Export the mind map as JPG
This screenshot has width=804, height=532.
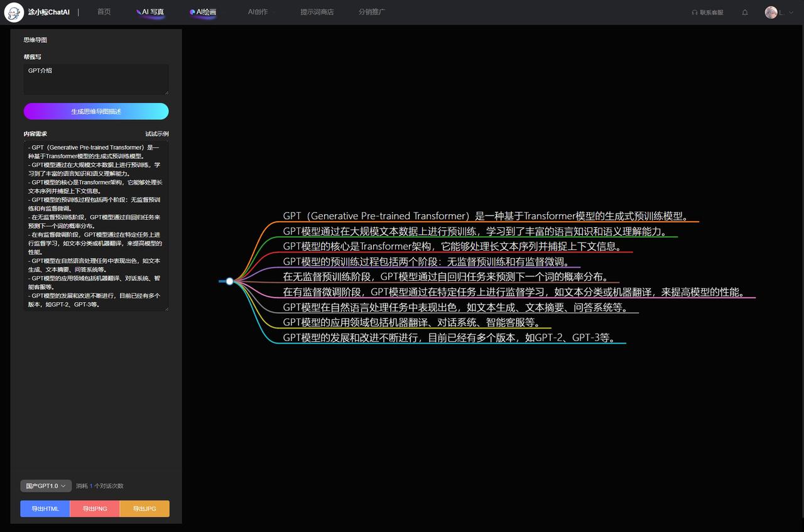[144, 509]
